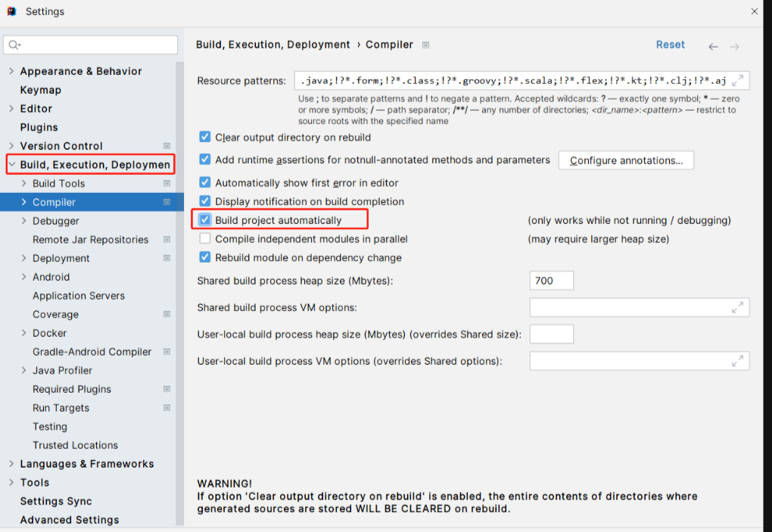Expand Shared build process VM options field
This screenshot has width=772, height=532.
[737, 307]
